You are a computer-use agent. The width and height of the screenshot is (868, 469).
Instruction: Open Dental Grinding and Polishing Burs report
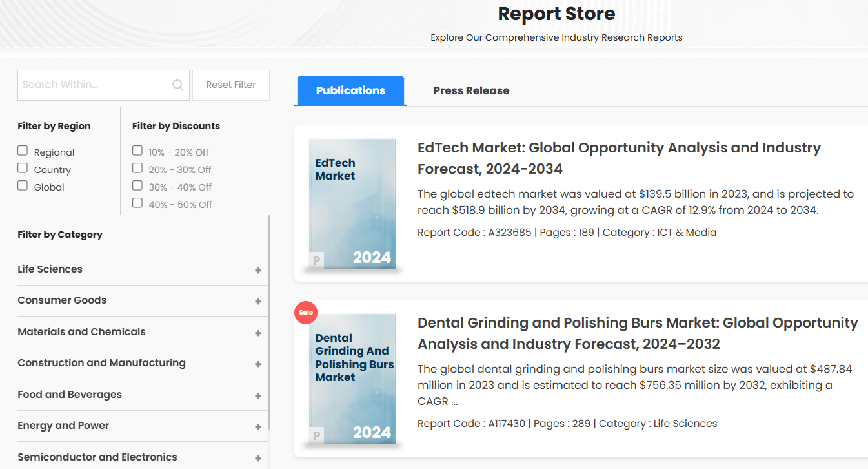pos(638,333)
